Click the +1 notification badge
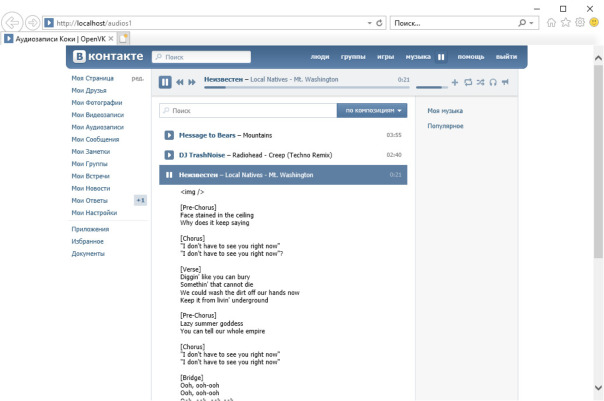This screenshot has height=401, width=604. click(x=140, y=200)
